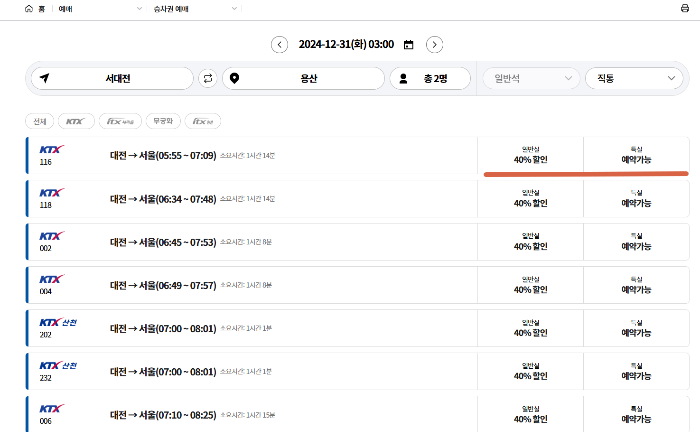Open the 승차권 예매 breadcrumb dropdown
700x432 pixels.
click(195, 8)
